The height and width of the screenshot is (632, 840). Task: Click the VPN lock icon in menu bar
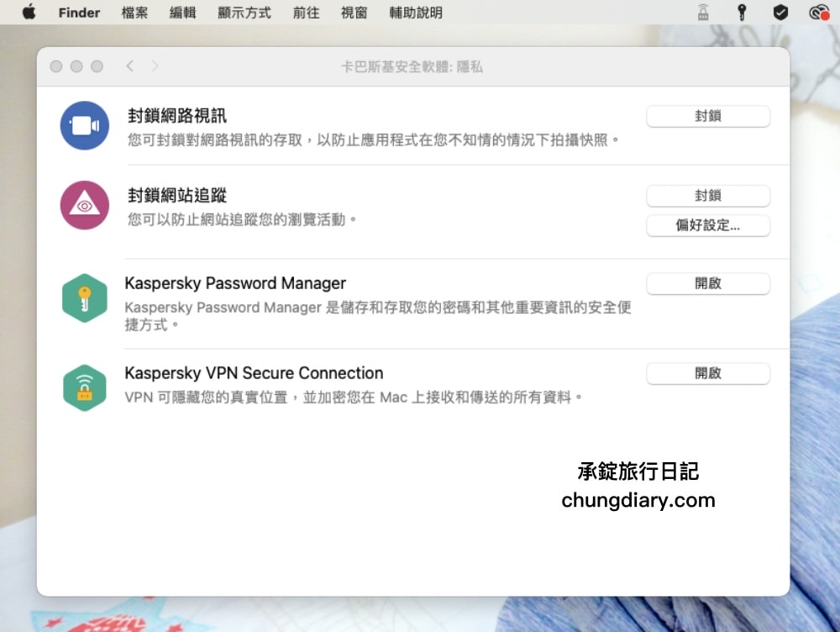[x=702, y=12]
